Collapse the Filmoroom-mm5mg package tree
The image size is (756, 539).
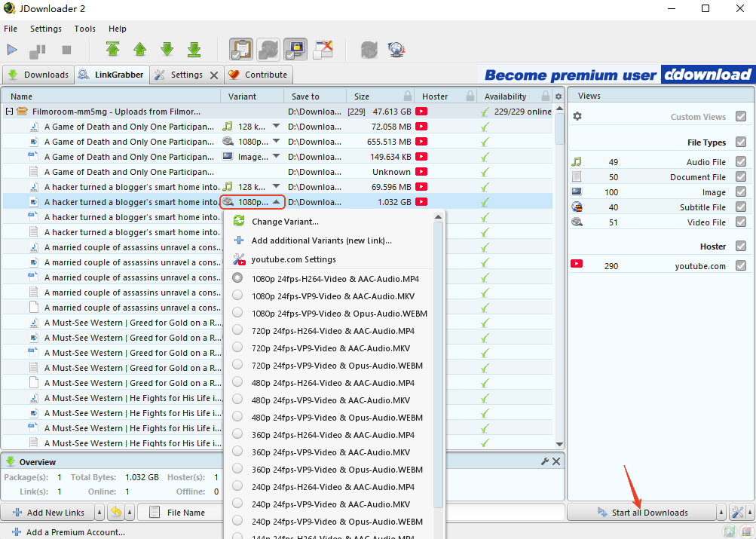(x=9, y=112)
